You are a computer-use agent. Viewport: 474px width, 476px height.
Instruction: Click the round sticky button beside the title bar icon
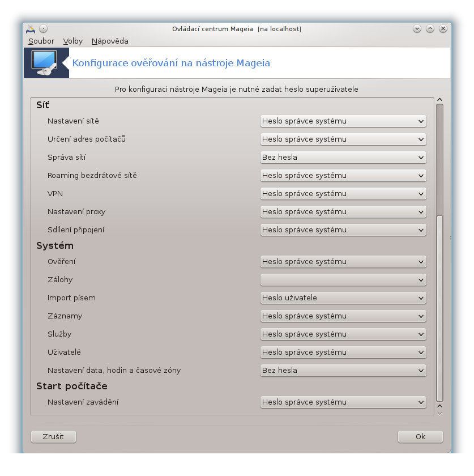pyautogui.click(x=44, y=29)
